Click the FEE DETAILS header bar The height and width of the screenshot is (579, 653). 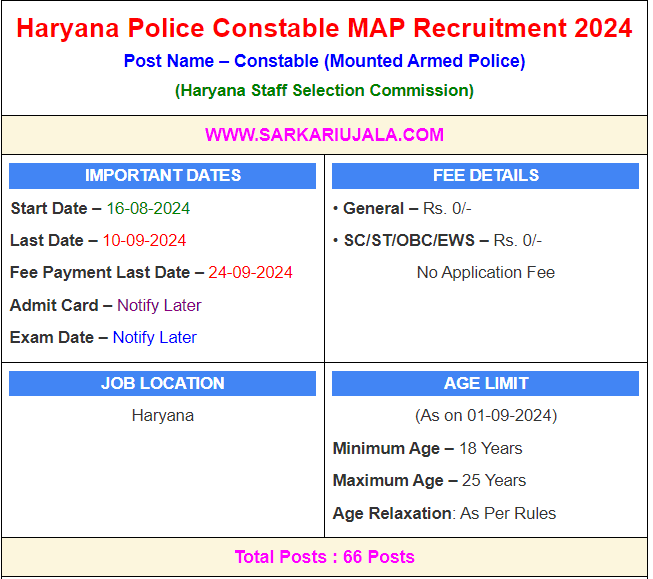click(x=485, y=175)
